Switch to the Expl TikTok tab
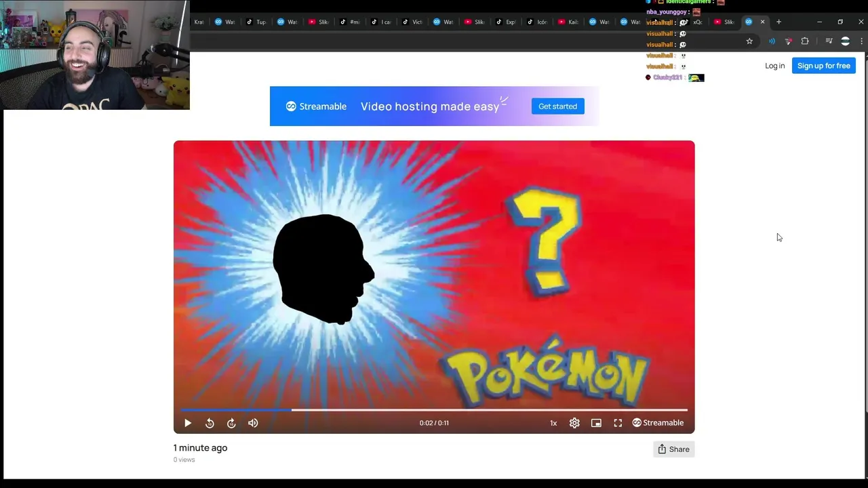The width and height of the screenshot is (868, 488). pyautogui.click(x=506, y=22)
